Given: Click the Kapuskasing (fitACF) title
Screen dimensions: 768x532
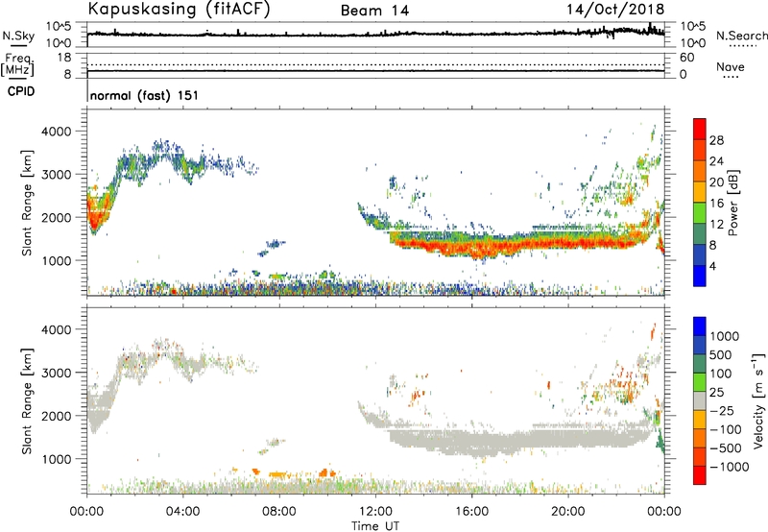Looking at the screenshot, I should (179, 9).
